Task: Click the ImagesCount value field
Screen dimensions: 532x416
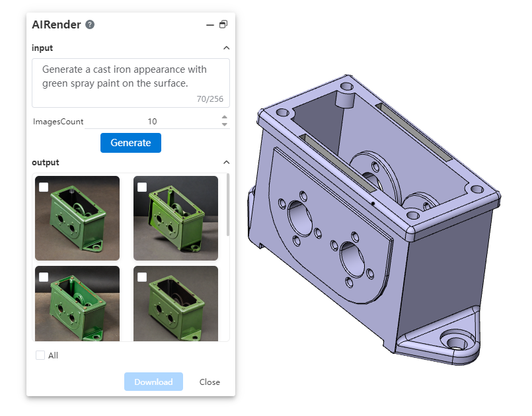Action: [153, 122]
